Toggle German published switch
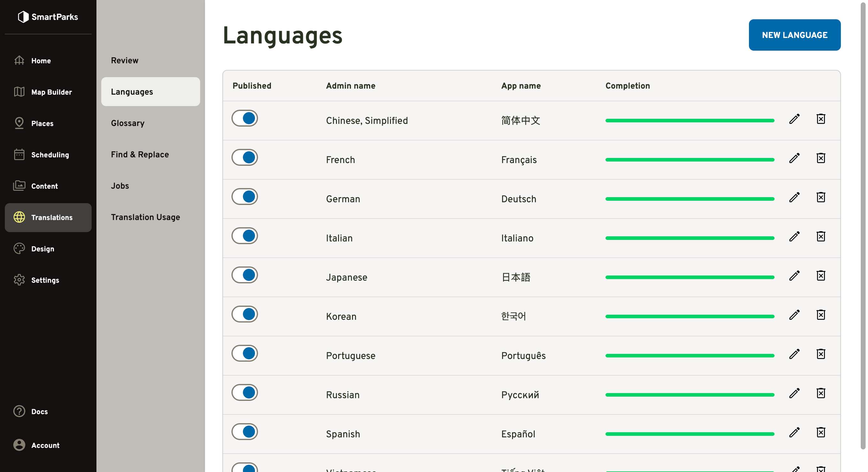Screen dimensions: 868x472 coord(245,197)
